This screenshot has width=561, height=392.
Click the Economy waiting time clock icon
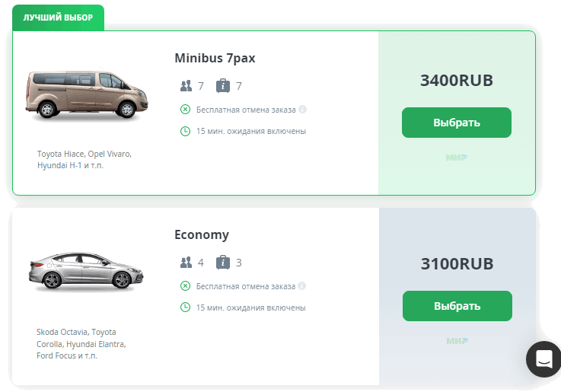click(185, 308)
